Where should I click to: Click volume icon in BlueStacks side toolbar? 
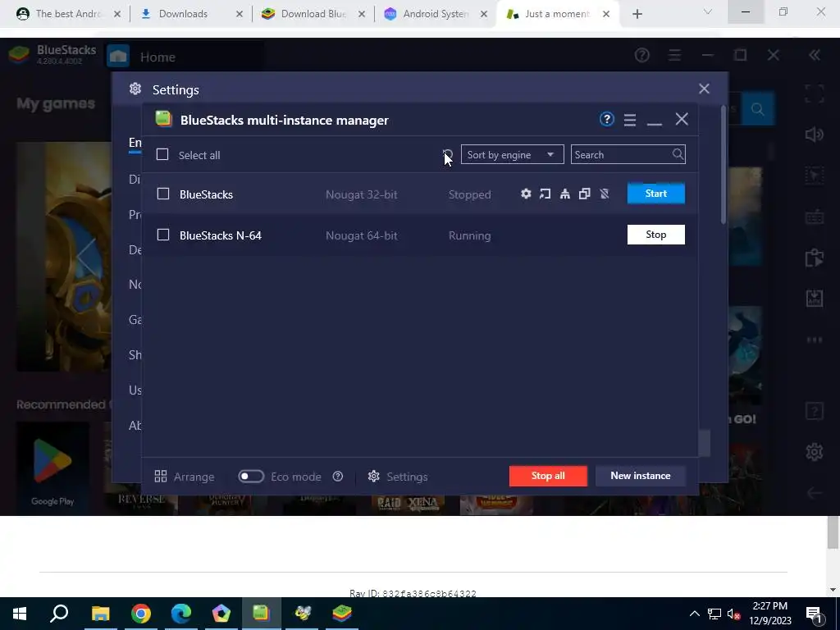pos(815,135)
